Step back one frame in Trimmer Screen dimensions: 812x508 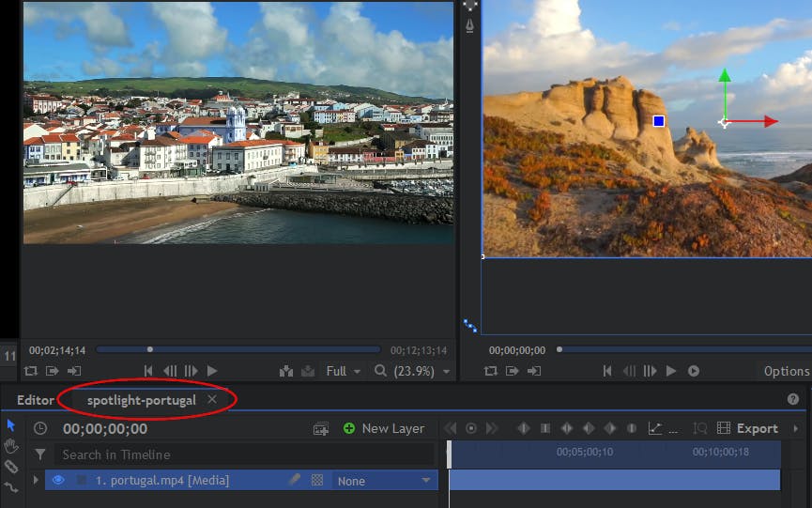click(x=170, y=371)
